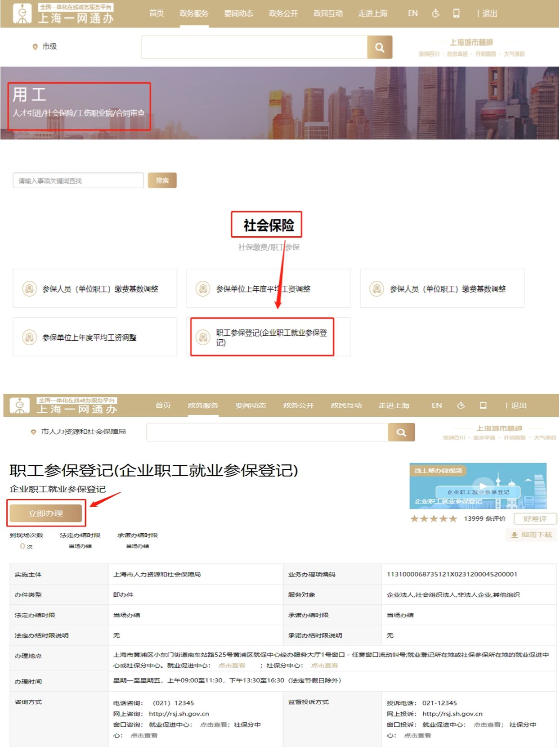Click the 13999 条评价 review count
This screenshot has width=560, height=747.
(x=485, y=518)
